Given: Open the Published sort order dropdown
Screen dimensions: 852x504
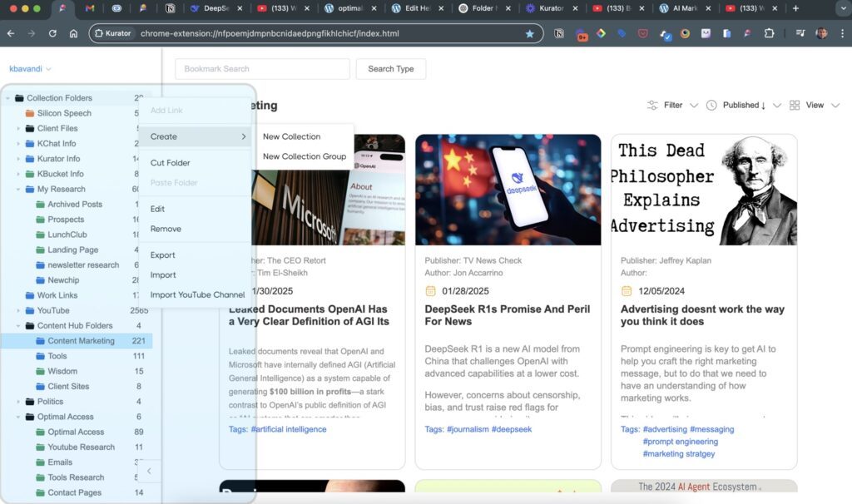Looking at the screenshot, I should 776,106.
